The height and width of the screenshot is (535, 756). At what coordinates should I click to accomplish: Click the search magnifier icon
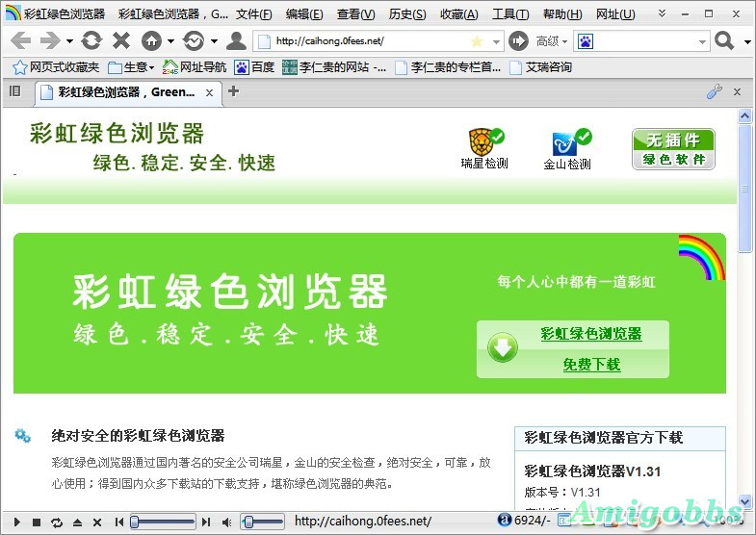point(724,40)
